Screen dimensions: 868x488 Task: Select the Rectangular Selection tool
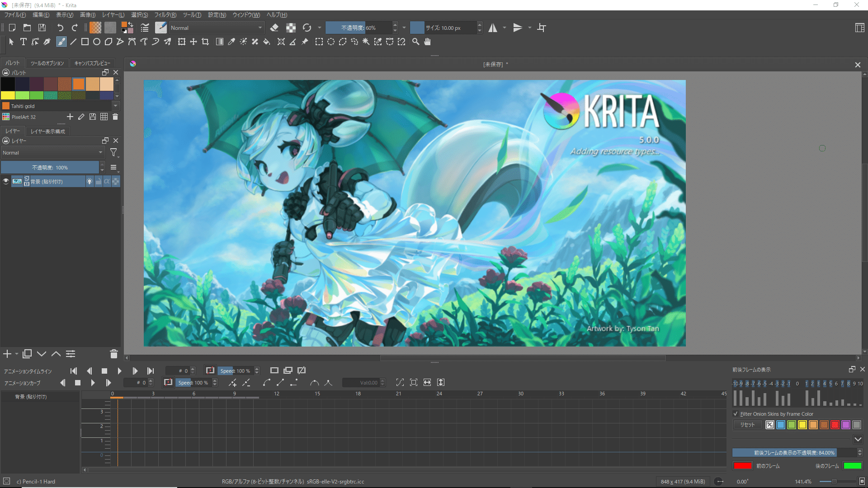coord(319,42)
